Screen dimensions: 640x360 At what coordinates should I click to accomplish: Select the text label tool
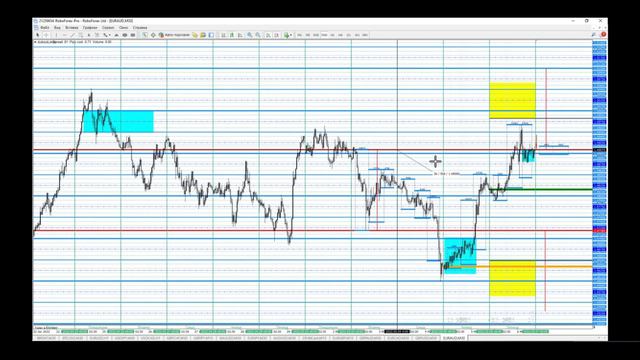[x=97, y=35]
